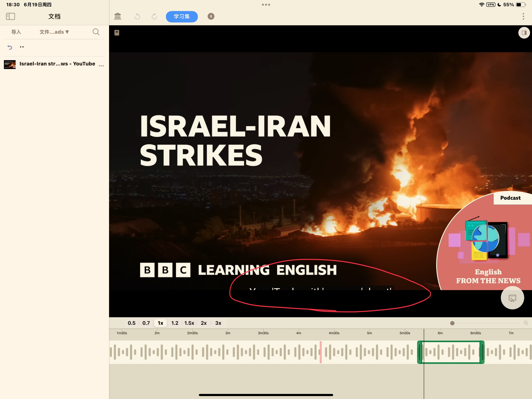Click the redo arrow in toolbar
The image size is (532, 399).
tap(154, 16)
